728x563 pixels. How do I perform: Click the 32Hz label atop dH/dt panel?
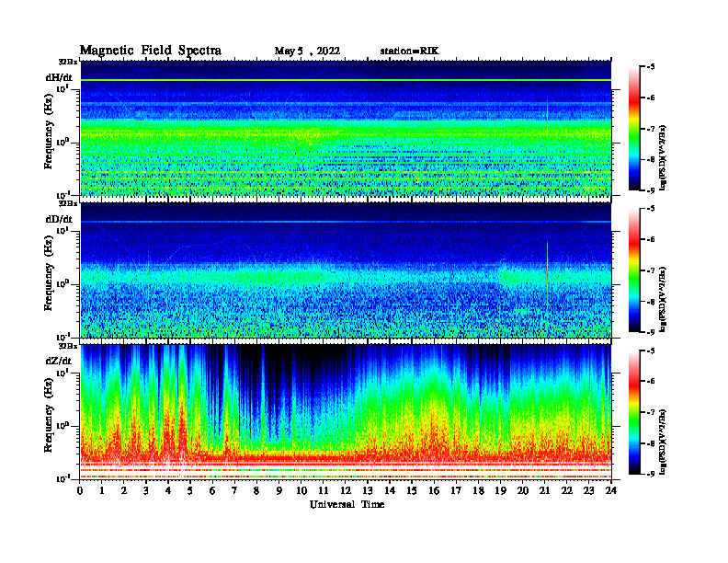click(67, 62)
